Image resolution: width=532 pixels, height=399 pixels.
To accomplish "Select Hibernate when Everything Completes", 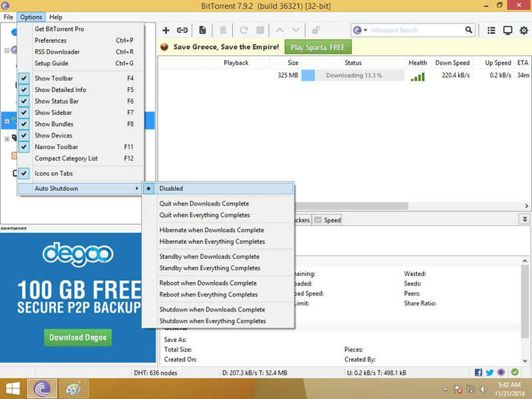I will 218,241.
